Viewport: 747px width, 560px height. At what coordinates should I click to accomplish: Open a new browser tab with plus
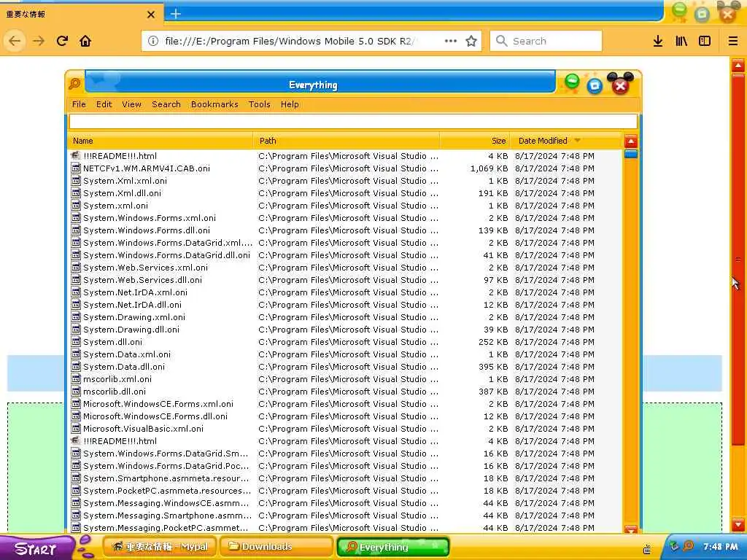tap(175, 14)
